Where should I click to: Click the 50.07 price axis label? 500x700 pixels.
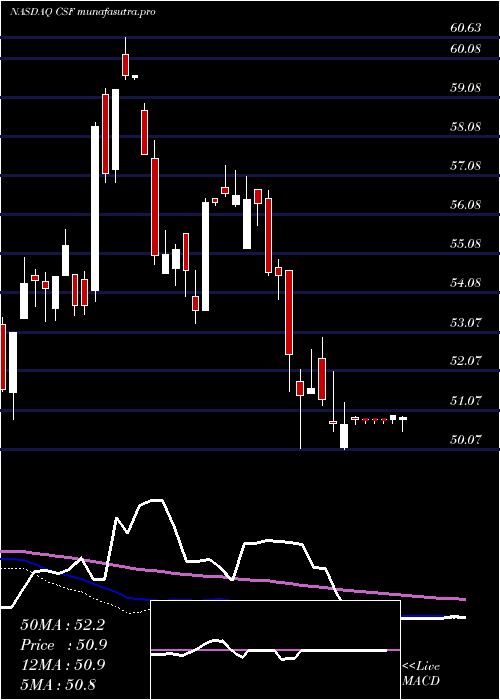tap(466, 440)
